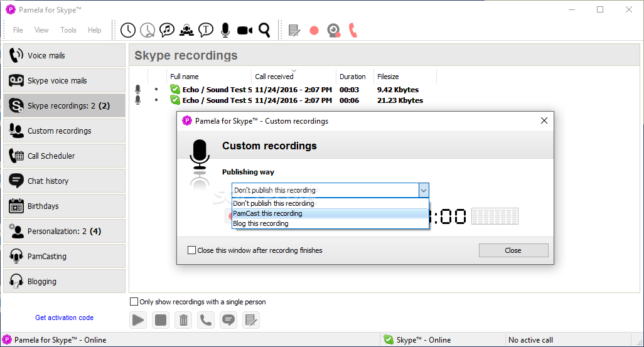This screenshot has width=644, height=347.
Task: Choose 'PamCast this recording' option
Action: 330,213
